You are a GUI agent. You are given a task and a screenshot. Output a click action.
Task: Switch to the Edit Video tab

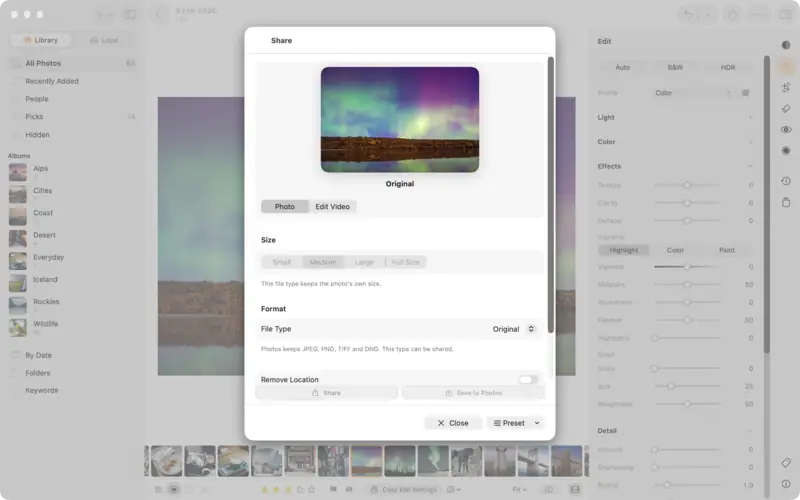pos(333,207)
